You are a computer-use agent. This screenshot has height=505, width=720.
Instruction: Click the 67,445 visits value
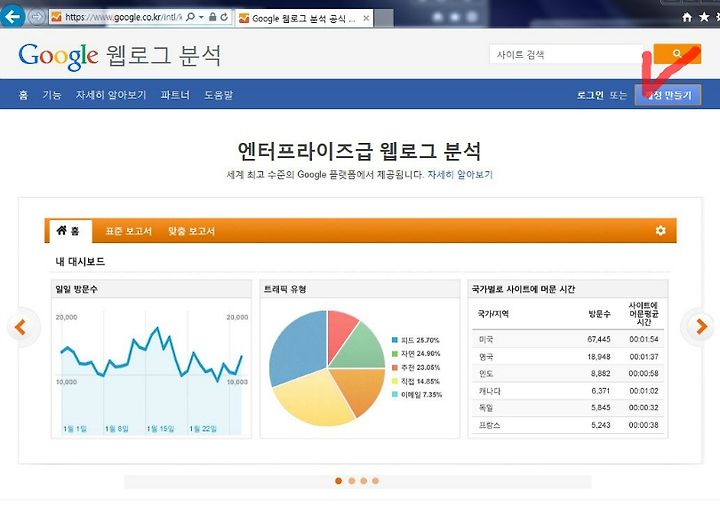[x=599, y=339]
